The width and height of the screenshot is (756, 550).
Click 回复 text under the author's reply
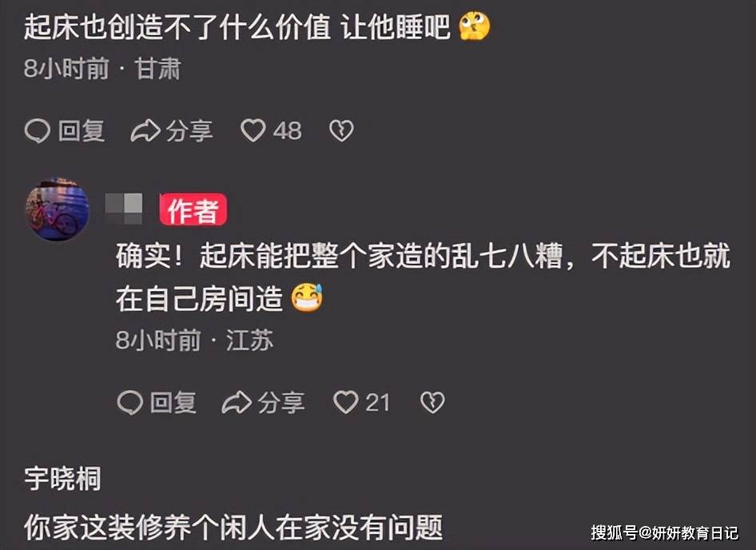(x=173, y=402)
